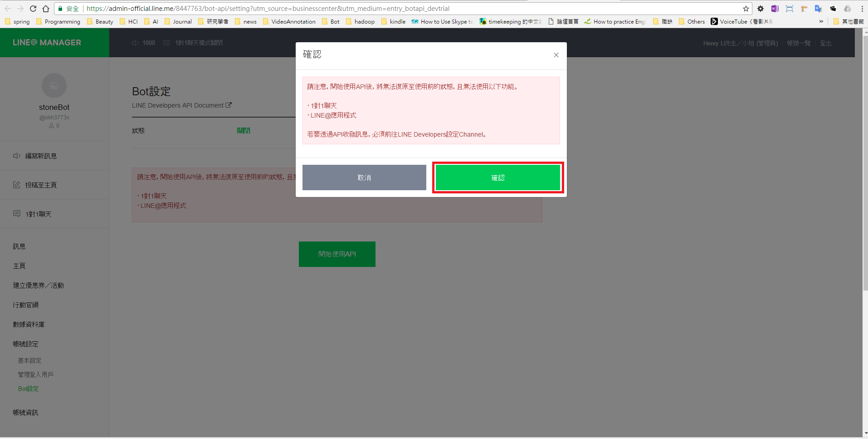Open 數據資料庫 sidebar section

click(29, 324)
